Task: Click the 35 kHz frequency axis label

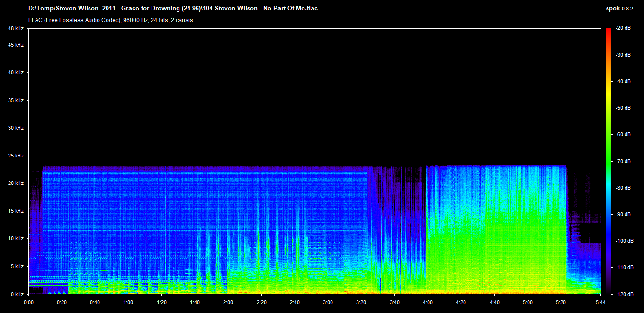Action: click(16, 101)
